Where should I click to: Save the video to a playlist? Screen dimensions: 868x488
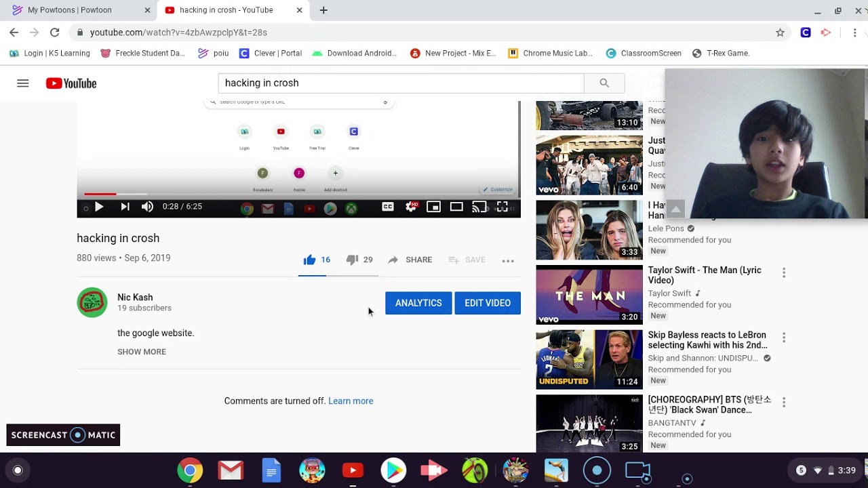click(x=467, y=260)
